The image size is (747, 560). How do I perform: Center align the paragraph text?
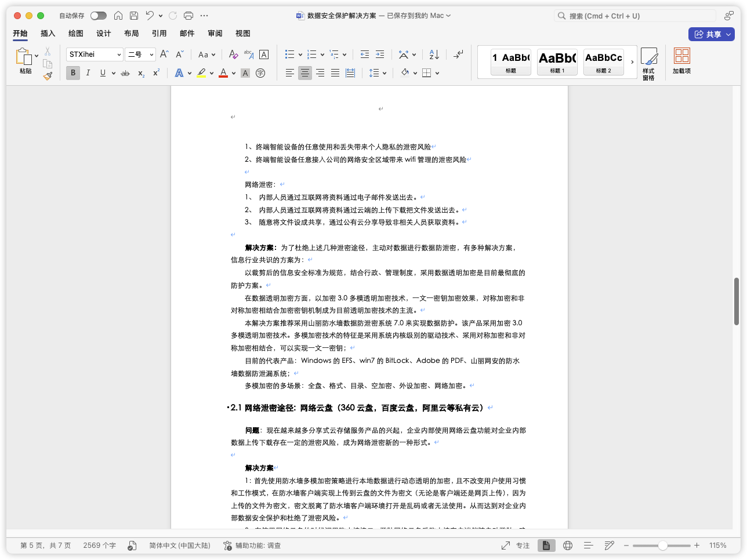(x=304, y=73)
